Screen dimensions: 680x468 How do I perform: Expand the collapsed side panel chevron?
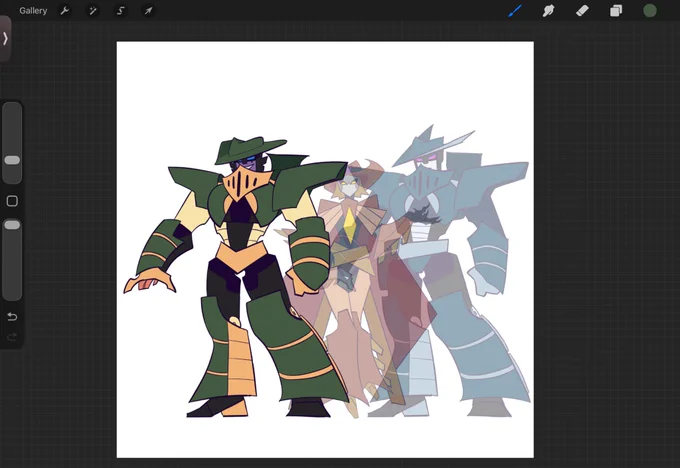[x=5, y=39]
